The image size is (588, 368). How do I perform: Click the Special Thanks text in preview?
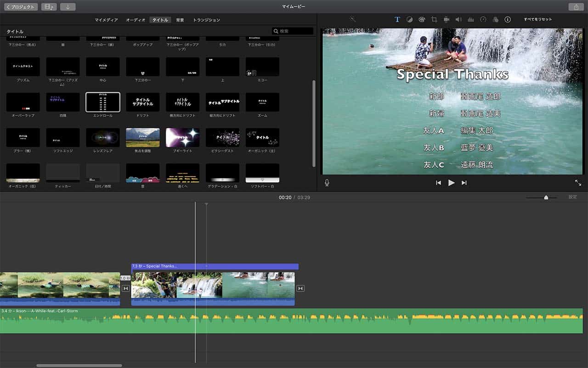point(452,75)
